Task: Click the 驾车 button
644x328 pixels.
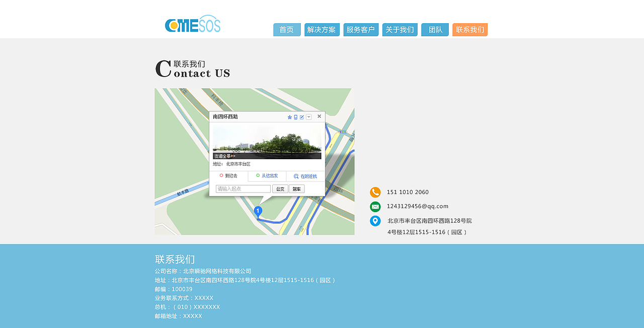Action: (297, 189)
